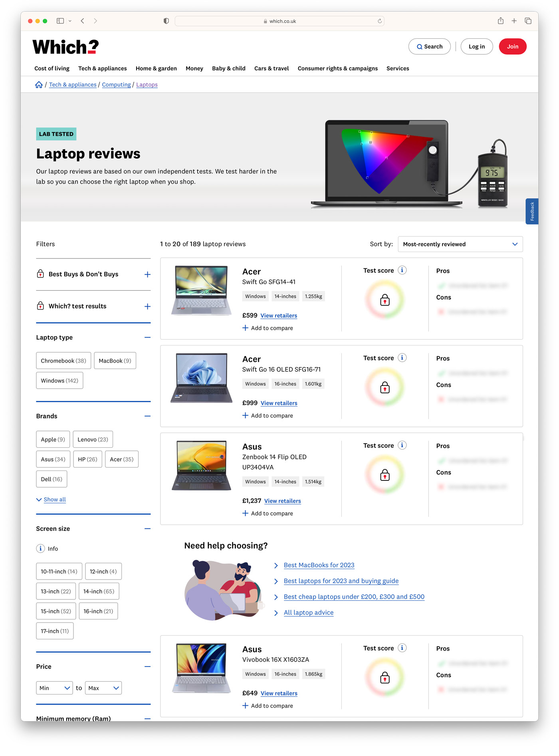Toggle the Lenovo (23) brand filter
The height and width of the screenshot is (756, 559).
(x=93, y=439)
